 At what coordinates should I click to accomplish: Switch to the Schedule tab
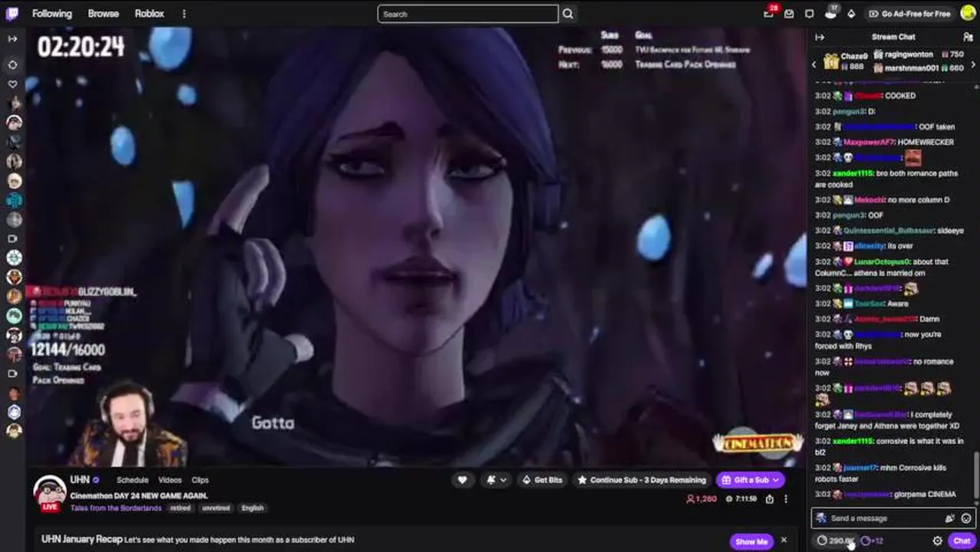click(x=132, y=480)
